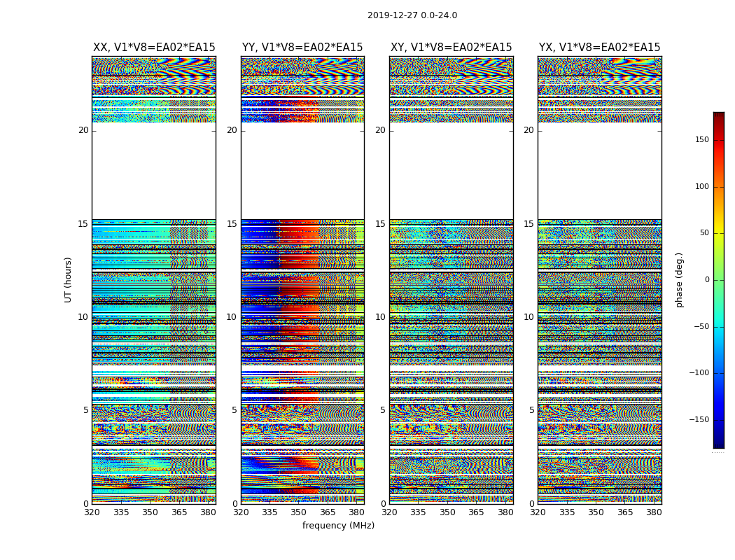Click the YY, V1*V8=EA02*EA15 panel title
Viewport: 735px width, 560px height.
(x=302, y=48)
